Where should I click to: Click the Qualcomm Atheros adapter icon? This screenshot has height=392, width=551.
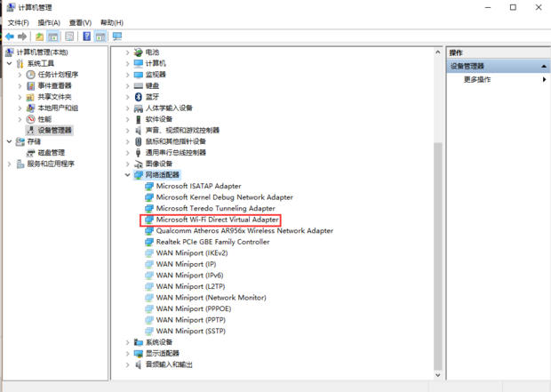(149, 230)
